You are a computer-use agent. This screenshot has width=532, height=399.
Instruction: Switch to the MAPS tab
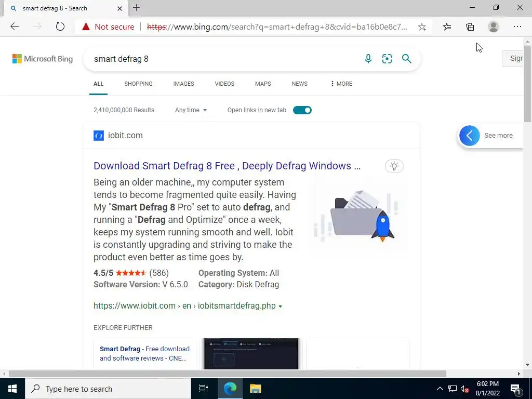(x=263, y=84)
